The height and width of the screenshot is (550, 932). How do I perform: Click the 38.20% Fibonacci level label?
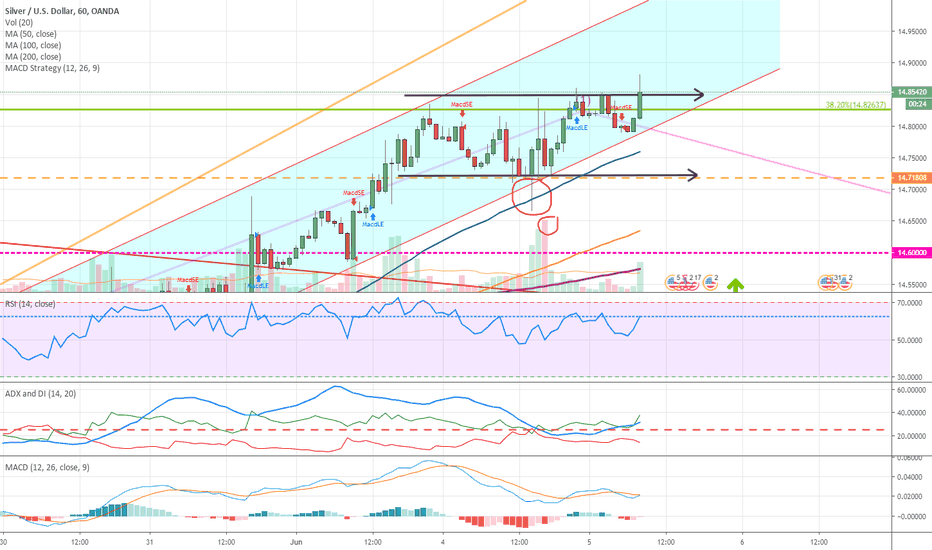(855, 105)
